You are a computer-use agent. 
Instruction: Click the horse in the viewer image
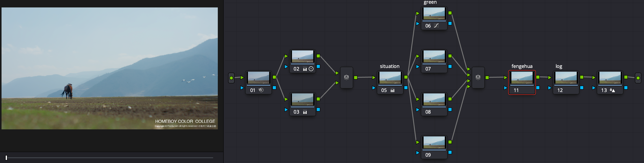pyautogui.click(x=68, y=91)
